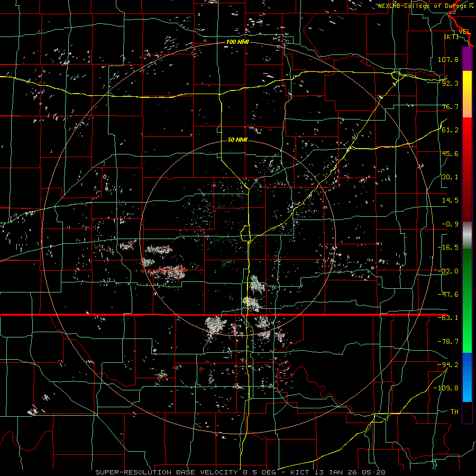476x476 pixels.
Task: Click the 30.1 legend value
Action: [x=450, y=177]
